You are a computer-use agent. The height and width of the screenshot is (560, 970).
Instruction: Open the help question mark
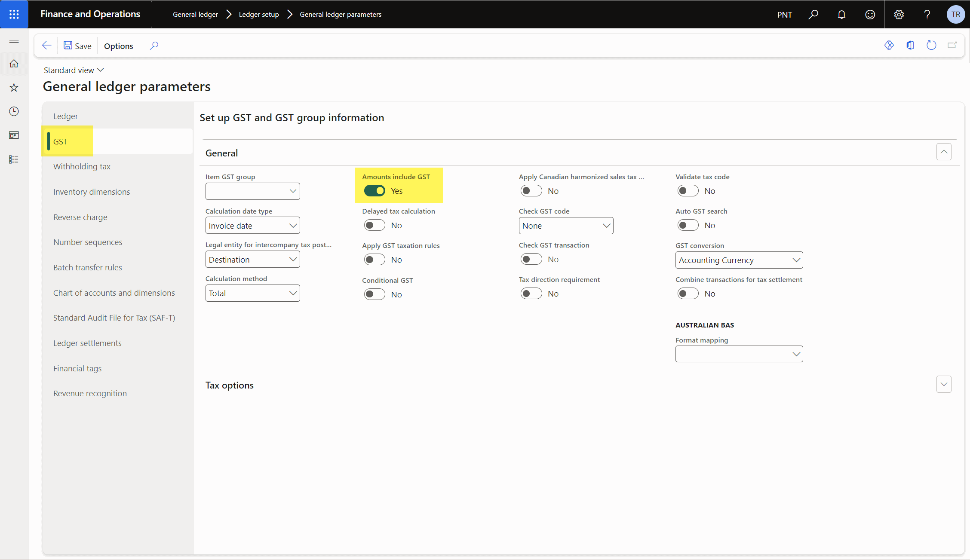pos(927,14)
